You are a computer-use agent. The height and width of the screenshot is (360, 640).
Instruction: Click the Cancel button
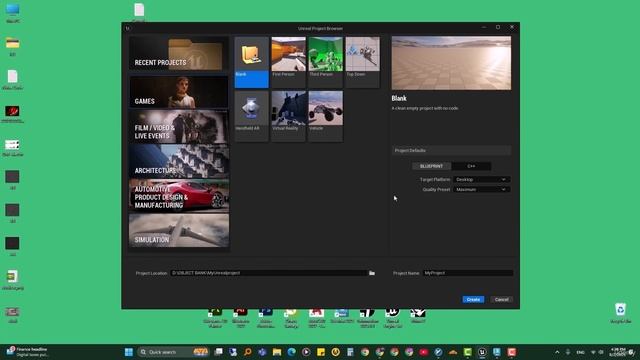click(502, 300)
